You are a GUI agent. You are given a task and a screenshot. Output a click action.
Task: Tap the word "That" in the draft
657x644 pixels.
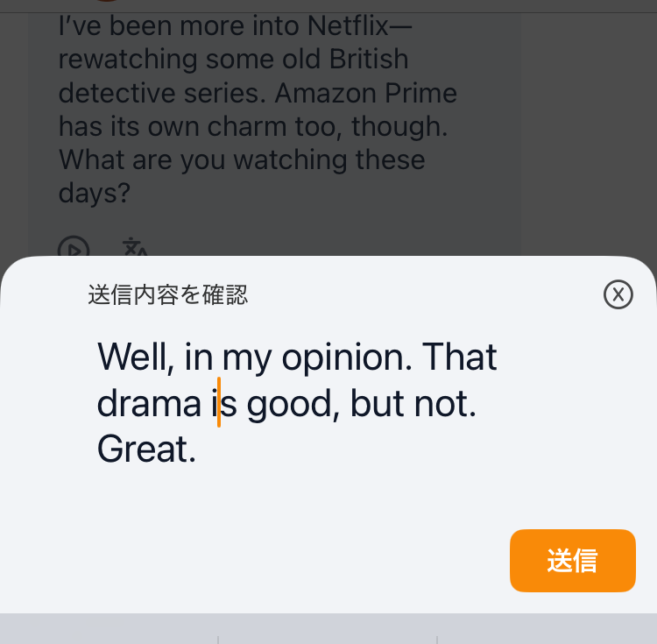pos(459,357)
